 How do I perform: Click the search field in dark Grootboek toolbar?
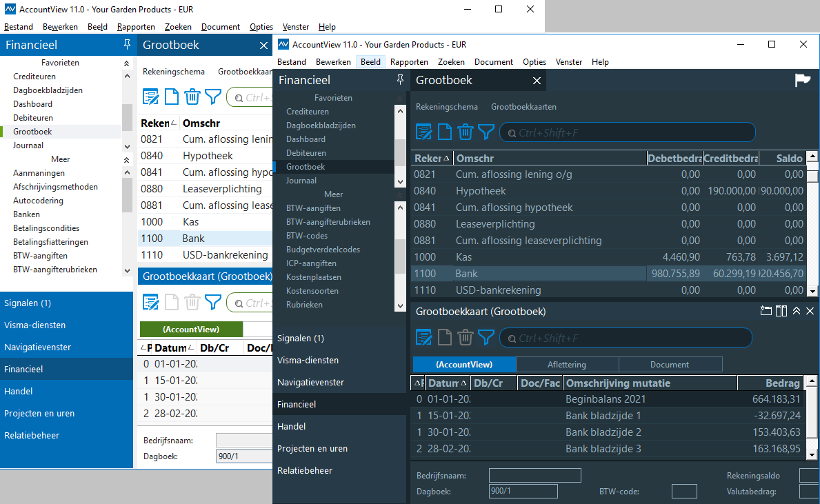tap(628, 132)
